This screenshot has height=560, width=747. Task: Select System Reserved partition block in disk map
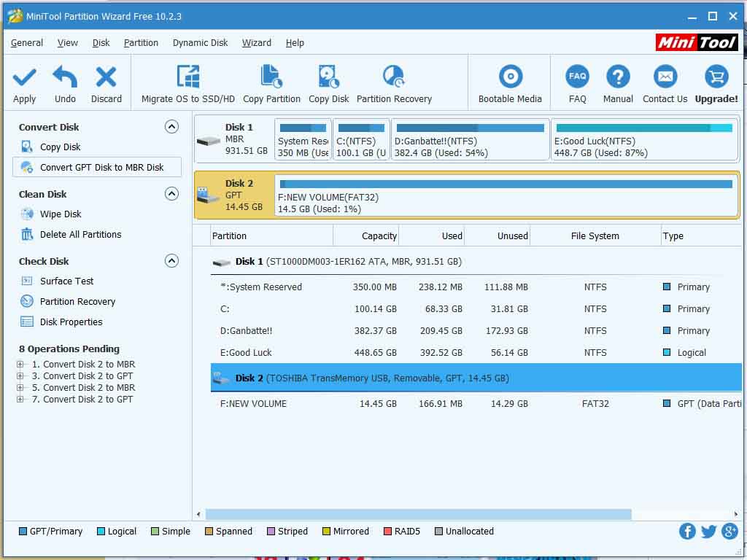pos(303,139)
